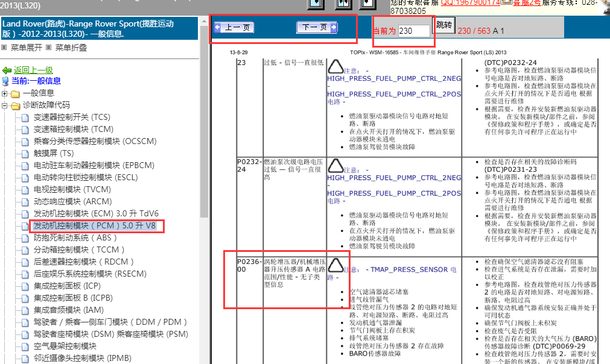Click document icon for 集成控制面板 (ICP)
Image resolution: width=610 pixels, height=364 pixels.
pyautogui.click(x=25, y=286)
